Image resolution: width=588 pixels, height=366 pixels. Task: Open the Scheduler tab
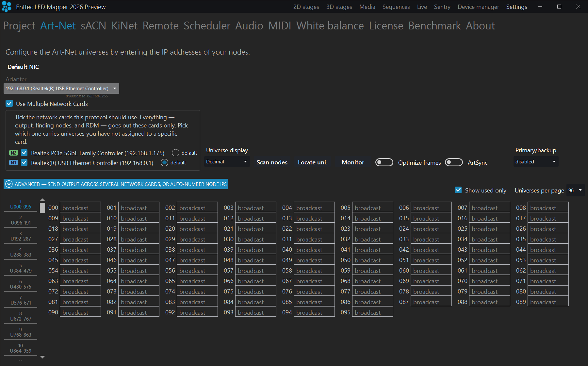coord(207,26)
